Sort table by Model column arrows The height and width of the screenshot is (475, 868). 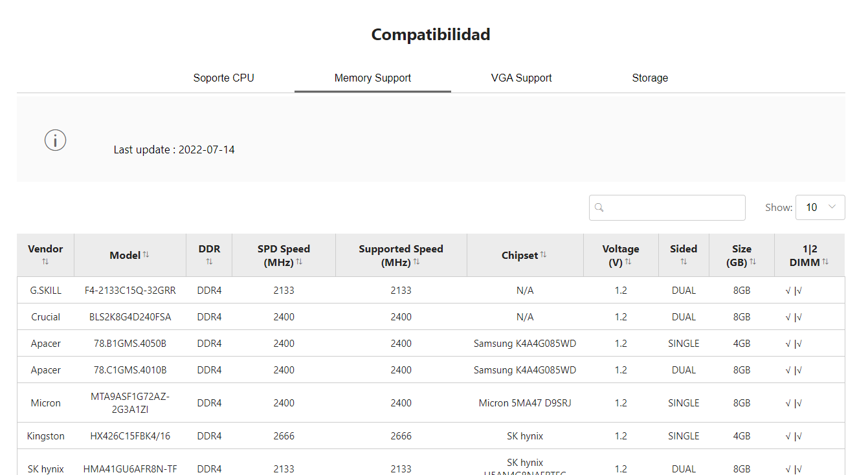tap(146, 255)
